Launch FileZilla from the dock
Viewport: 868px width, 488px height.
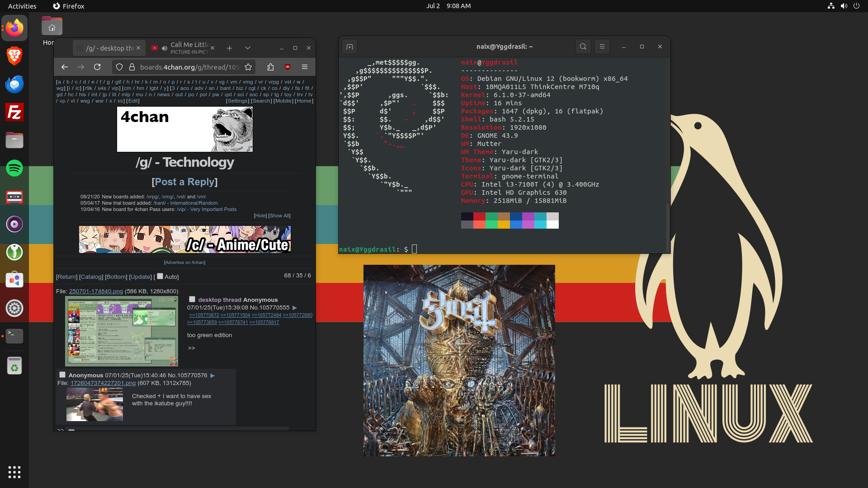pos(14,112)
